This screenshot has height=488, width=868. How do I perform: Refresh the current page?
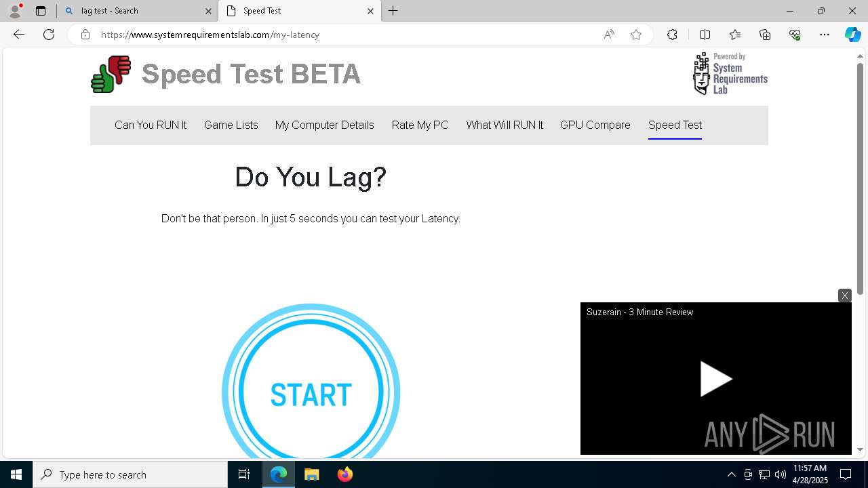(49, 35)
